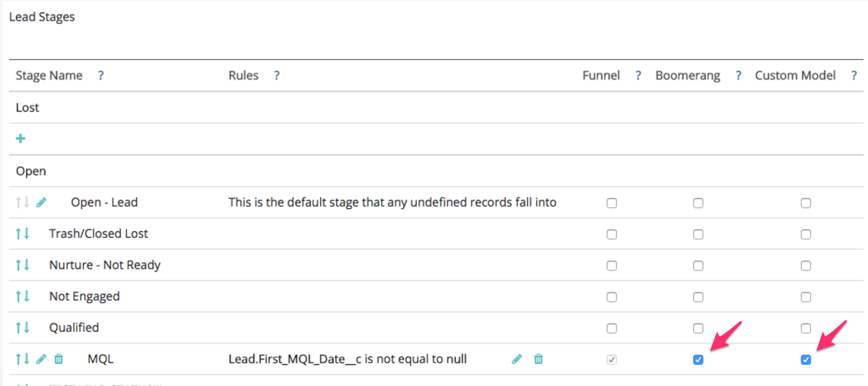Click the reorder arrows for Trash/Closed Lost
This screenshot has height=386, width=868.
[x=22, y=233]
